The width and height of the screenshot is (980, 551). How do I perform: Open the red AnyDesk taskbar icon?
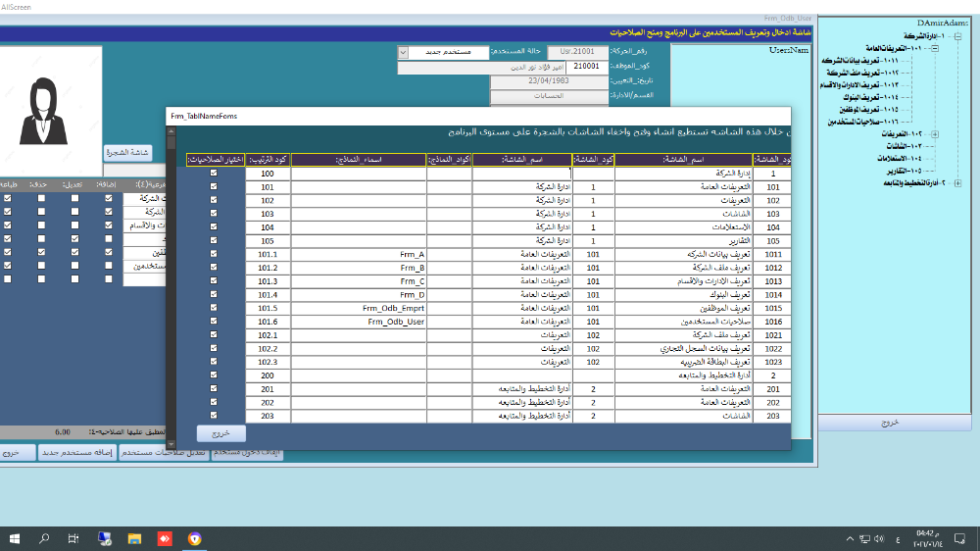point(165,538)
